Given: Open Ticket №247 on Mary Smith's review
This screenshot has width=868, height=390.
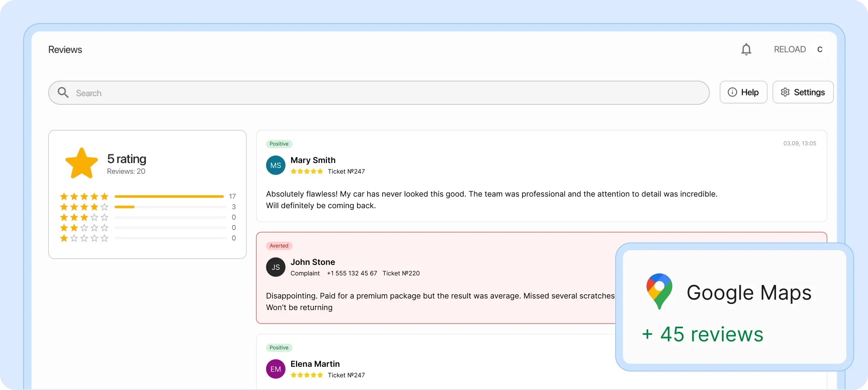Looking at the screenshot, I should [346, 172].
